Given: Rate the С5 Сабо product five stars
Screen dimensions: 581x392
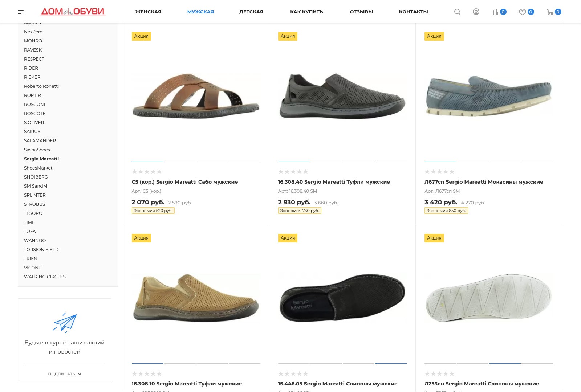Looking at the screenshot, I should click(159, 172).
